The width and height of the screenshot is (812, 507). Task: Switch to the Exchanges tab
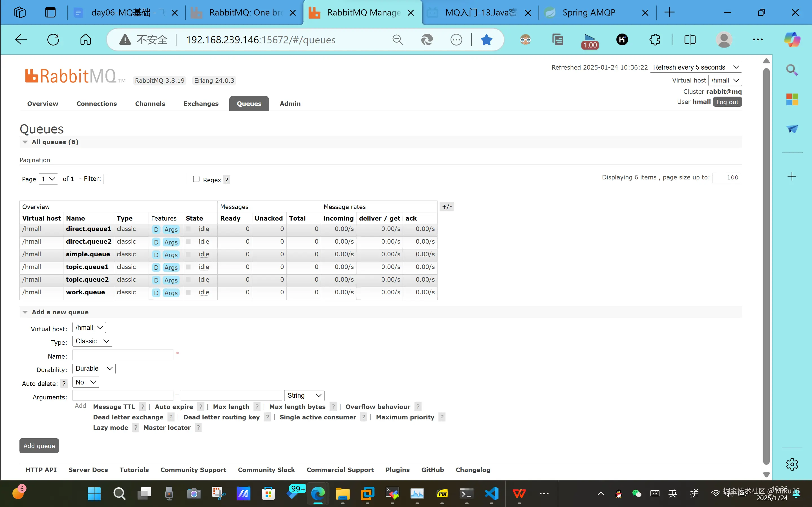point(201,104)
